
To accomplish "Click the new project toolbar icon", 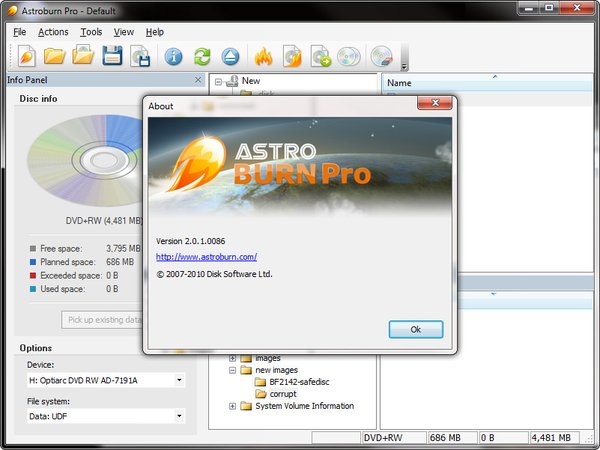I will point(26,57).
